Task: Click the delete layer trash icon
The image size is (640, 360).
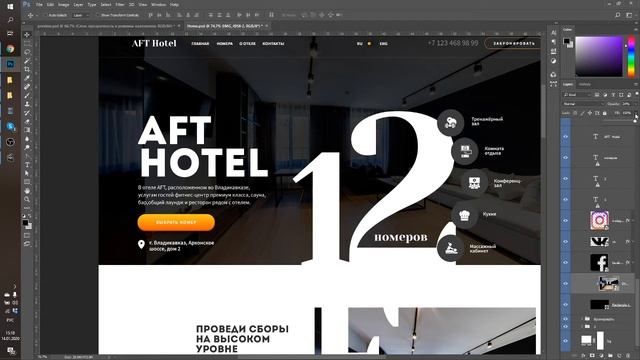Action: click(x=628, y=356)
